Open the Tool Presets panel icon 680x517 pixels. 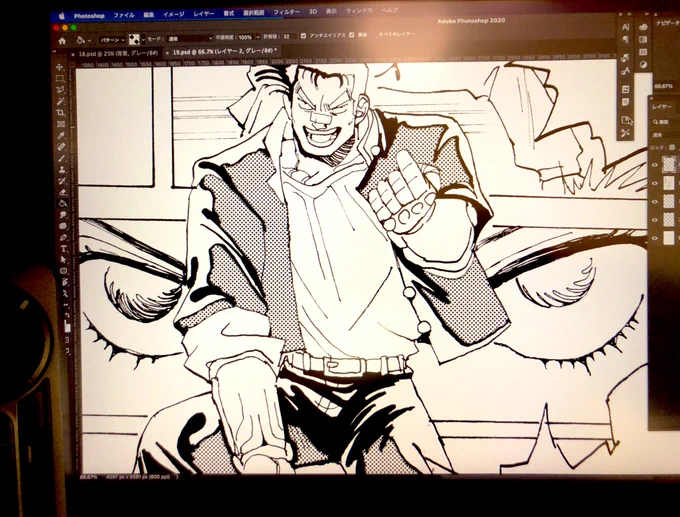tap(625, 133)
